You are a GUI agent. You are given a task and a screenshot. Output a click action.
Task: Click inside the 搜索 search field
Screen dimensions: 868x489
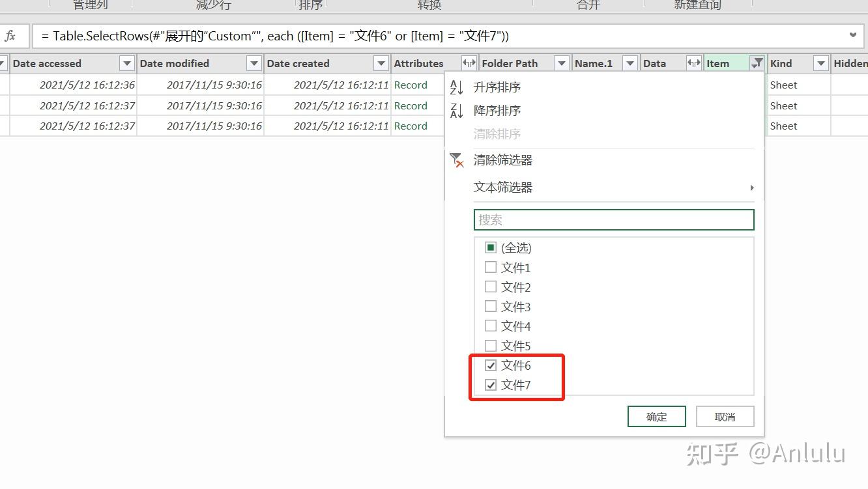coord(613,219)
